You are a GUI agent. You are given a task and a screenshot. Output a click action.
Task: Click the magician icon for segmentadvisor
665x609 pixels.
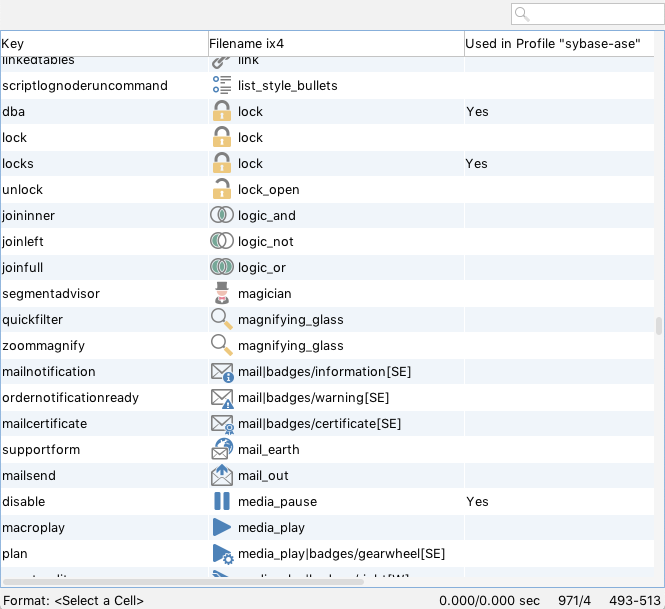[221, 294]
